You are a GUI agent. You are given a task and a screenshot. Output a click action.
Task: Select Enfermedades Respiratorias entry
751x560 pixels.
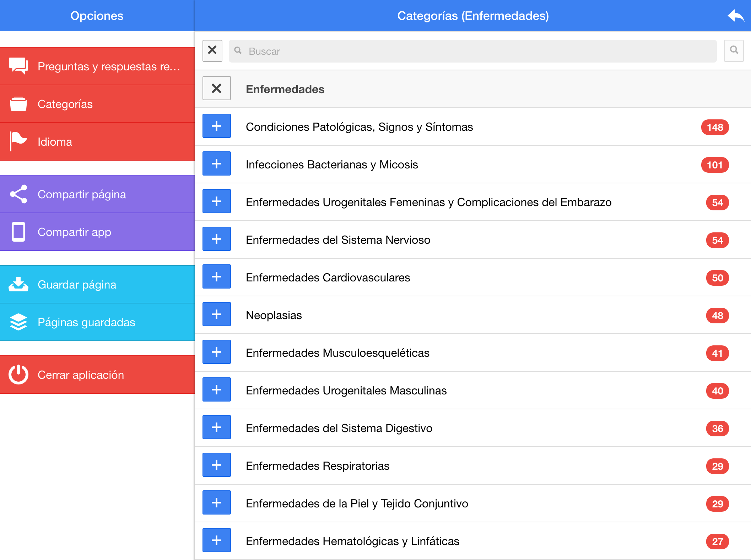tap(317, 466)
